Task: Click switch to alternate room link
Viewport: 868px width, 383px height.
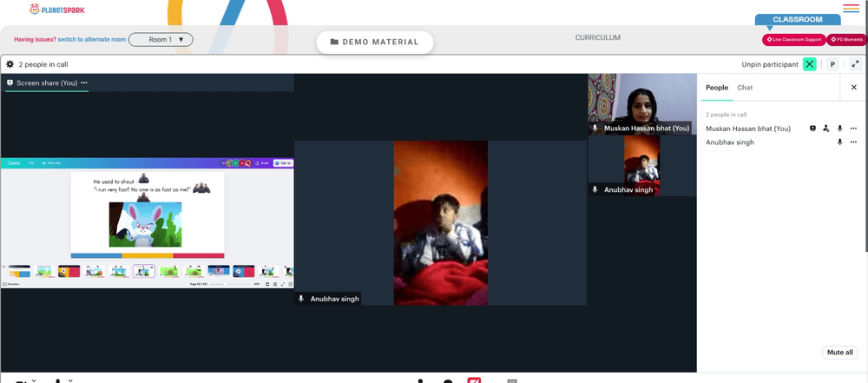Action: 92,40
